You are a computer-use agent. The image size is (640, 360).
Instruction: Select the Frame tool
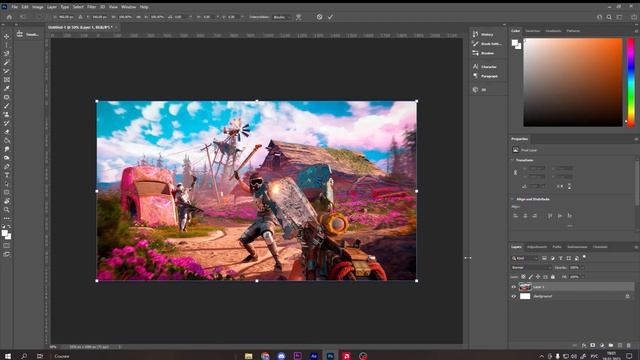pyautogui.click(x=7, y=80)
